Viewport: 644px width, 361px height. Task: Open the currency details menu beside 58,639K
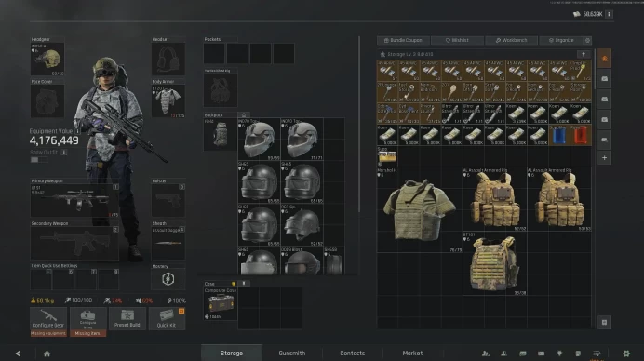pos(609,14)
